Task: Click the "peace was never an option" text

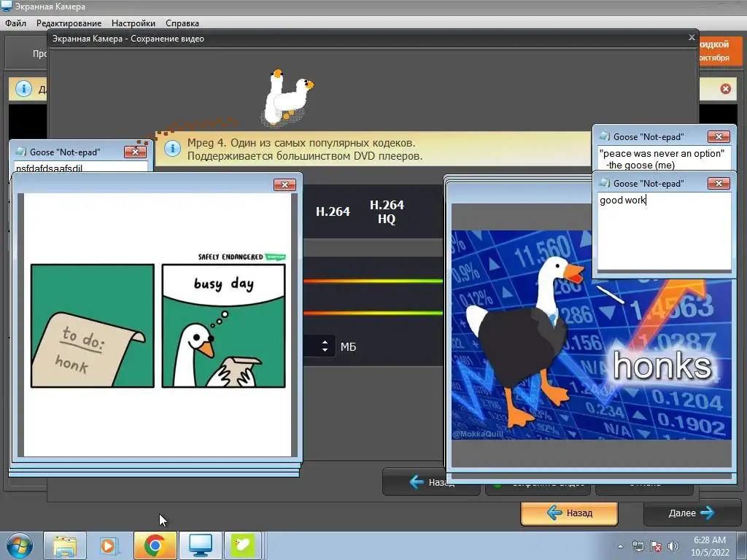Action: 661,159
